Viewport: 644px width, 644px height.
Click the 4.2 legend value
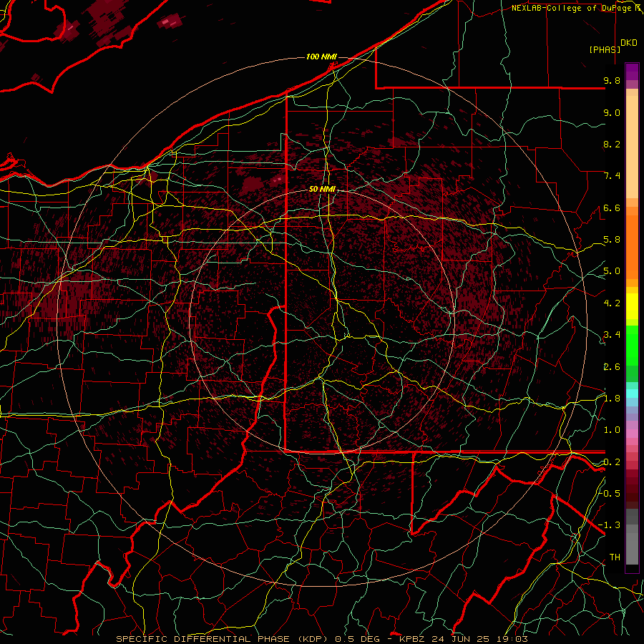tap(612, 303)
